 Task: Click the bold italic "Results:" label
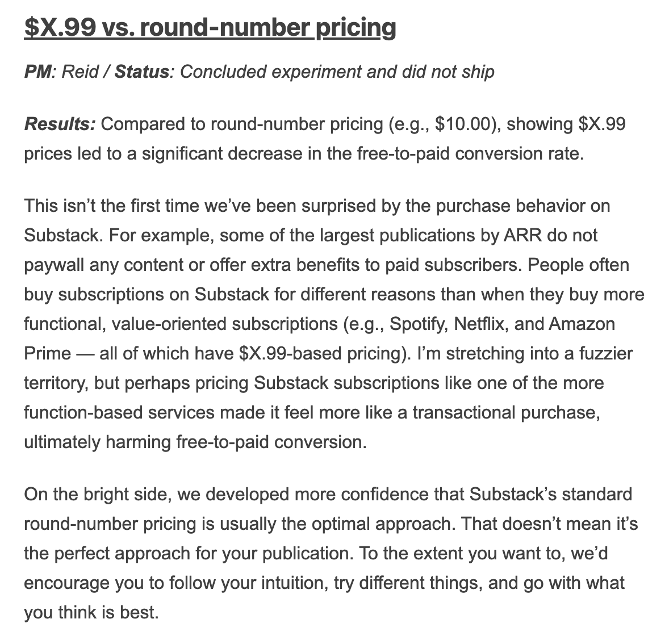point(60,124)
